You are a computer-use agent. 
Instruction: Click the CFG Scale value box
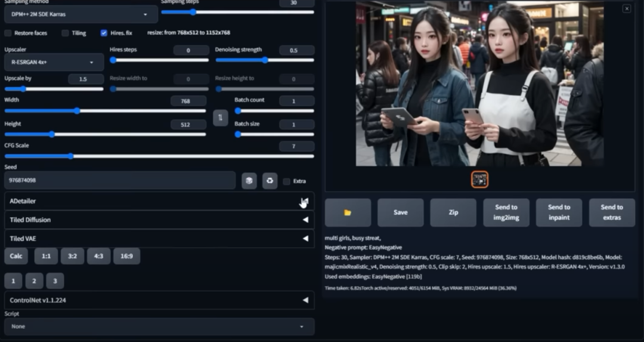[x=296, y=146]
